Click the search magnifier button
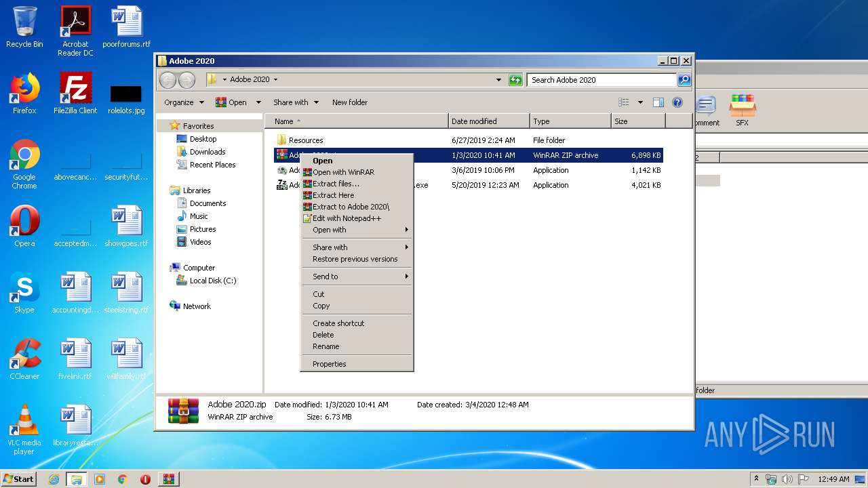The image size is (868, 488). pyautogui.click(x=684, y=80)
